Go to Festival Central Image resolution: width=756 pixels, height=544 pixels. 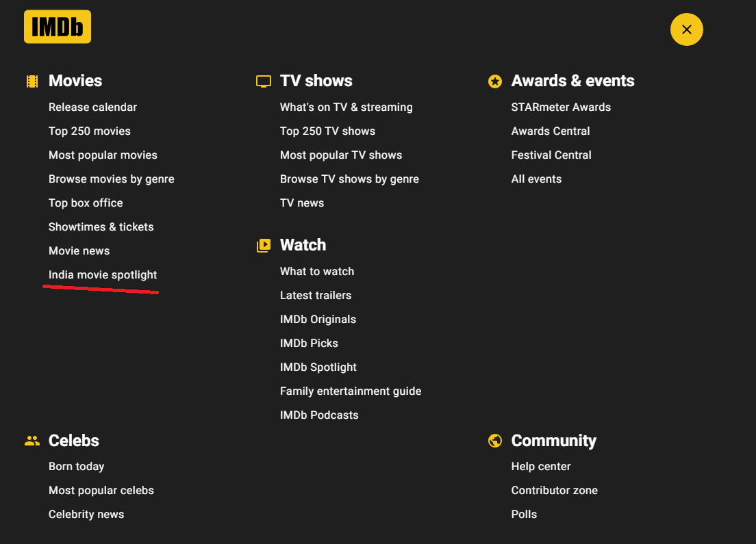551,155
